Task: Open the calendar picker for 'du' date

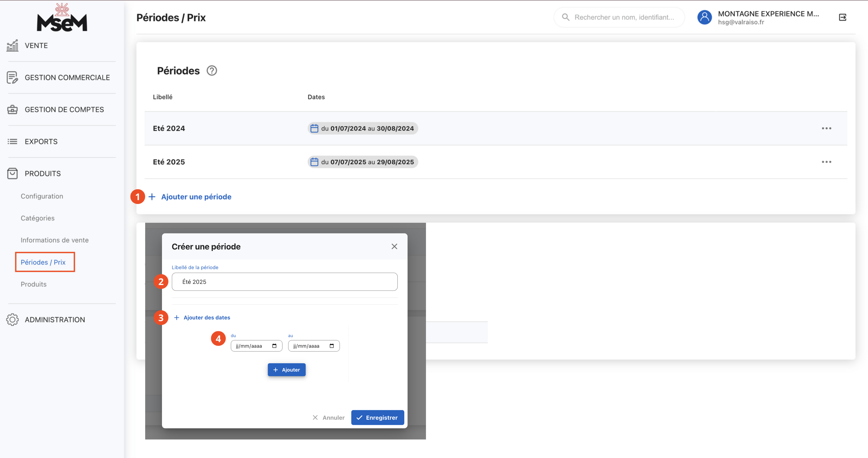Action: point(274,346)
